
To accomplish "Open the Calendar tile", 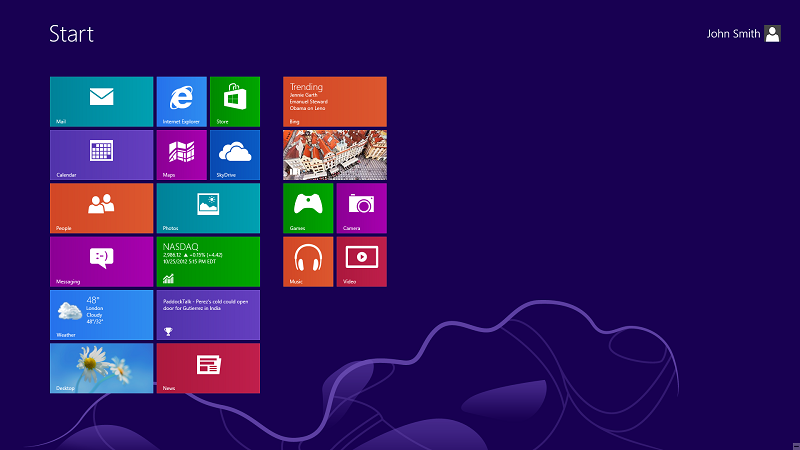I will point(102,155).
